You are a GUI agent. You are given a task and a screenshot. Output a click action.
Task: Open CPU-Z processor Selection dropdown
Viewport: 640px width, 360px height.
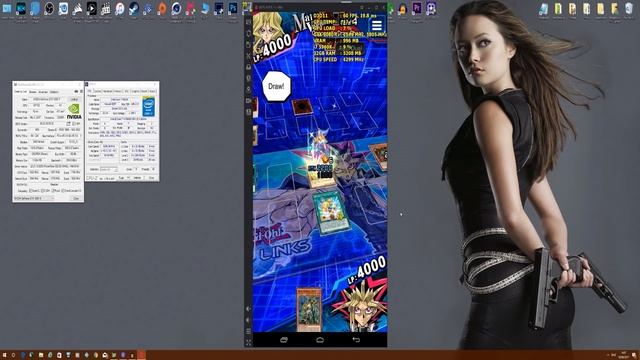pos(109,169)
